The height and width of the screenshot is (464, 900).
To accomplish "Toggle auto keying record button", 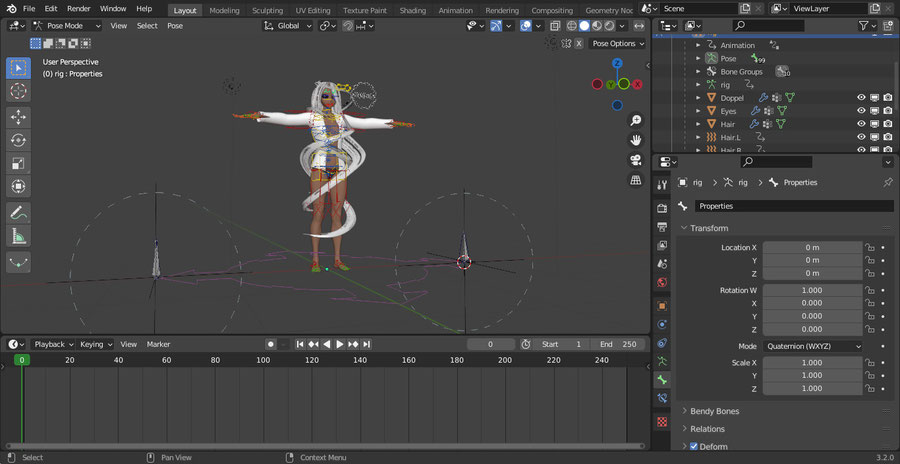I will coord(271,344).
